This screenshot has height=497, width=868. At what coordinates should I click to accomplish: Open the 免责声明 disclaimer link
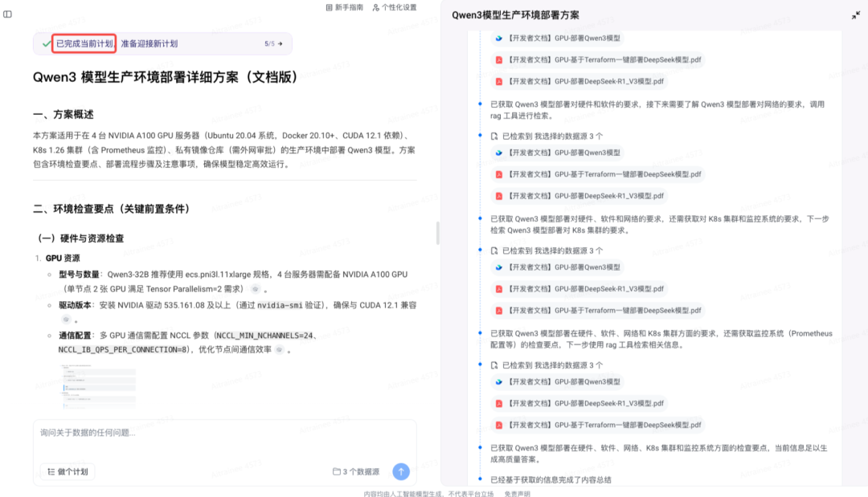517,494
